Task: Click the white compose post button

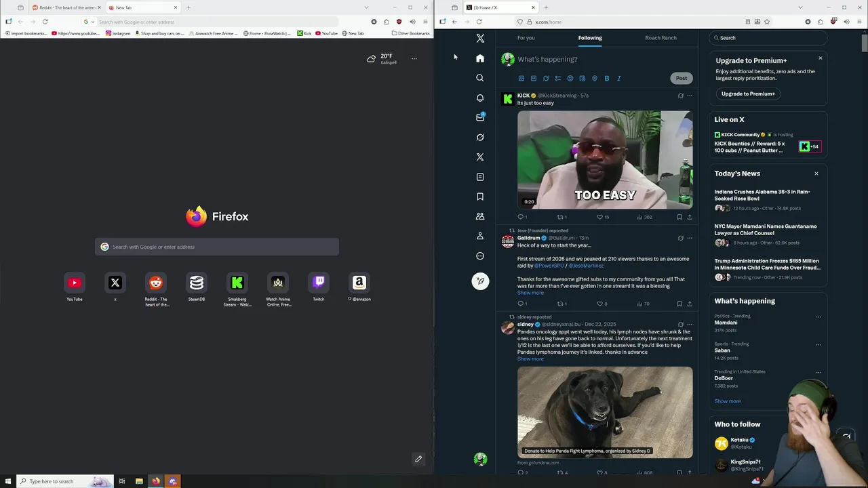Action: click(x=480, y=281)
